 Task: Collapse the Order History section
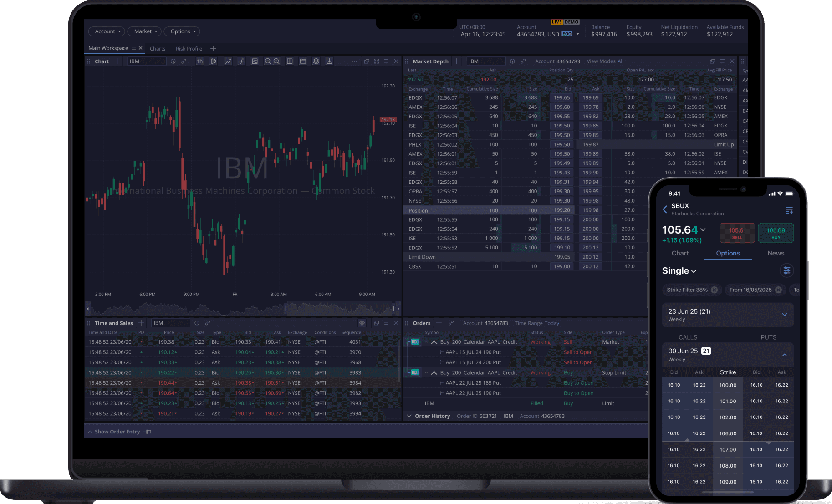[409, 416]
